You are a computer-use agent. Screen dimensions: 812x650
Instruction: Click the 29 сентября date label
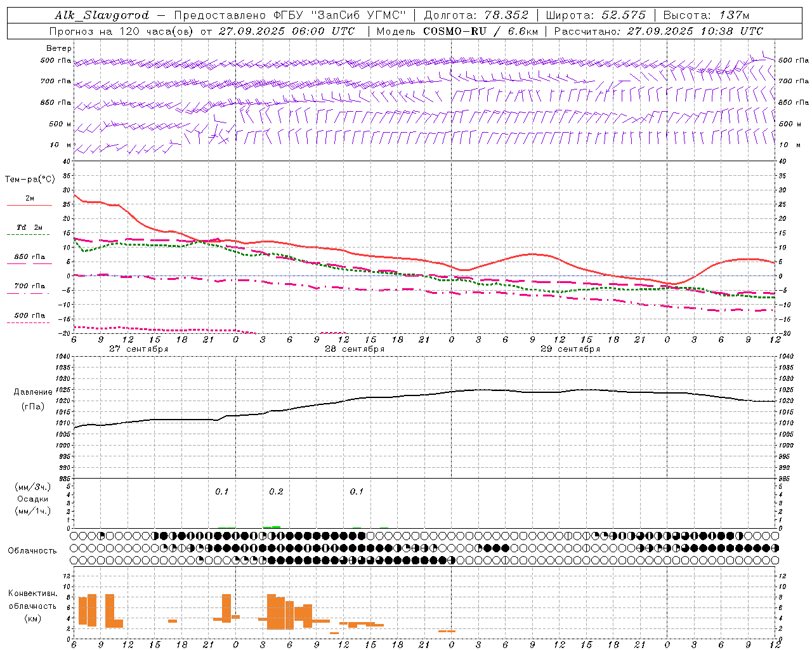(570, 349)
